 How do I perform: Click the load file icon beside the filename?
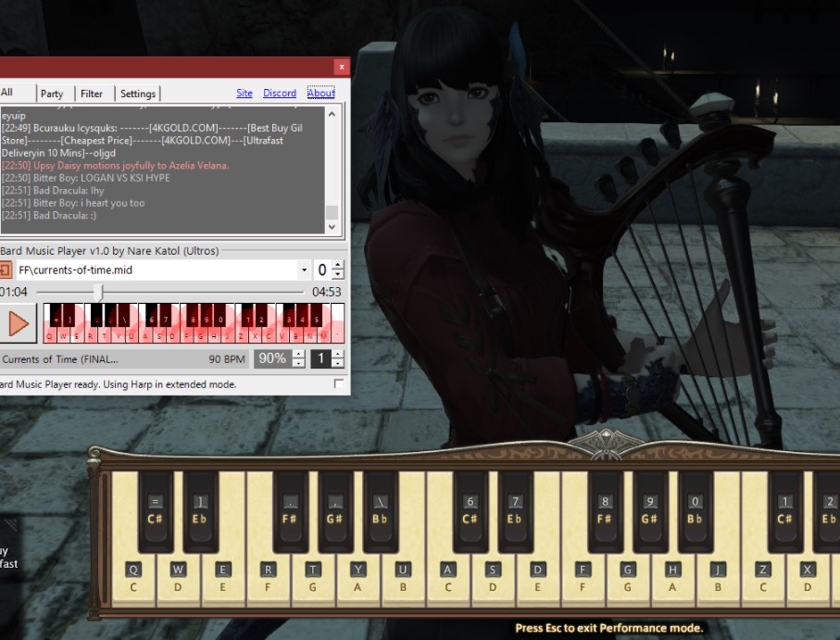point(5,270)
